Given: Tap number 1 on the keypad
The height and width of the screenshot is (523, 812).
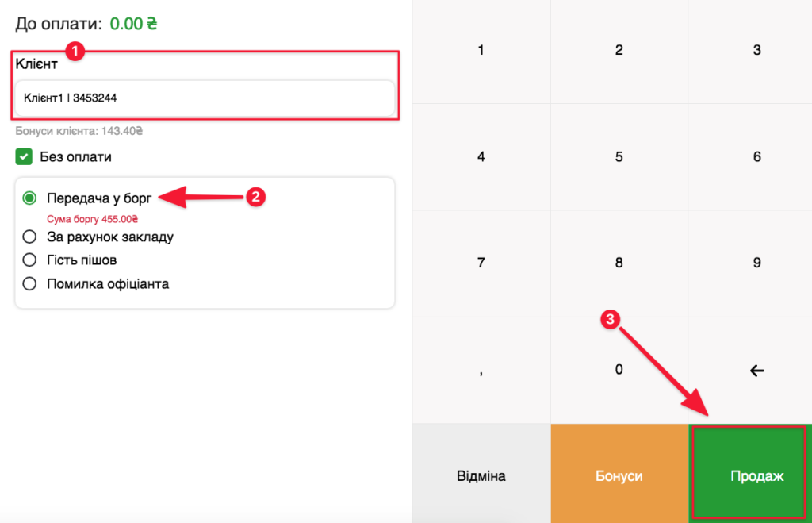Looking at the screenshot, I should tap(481, 51).
